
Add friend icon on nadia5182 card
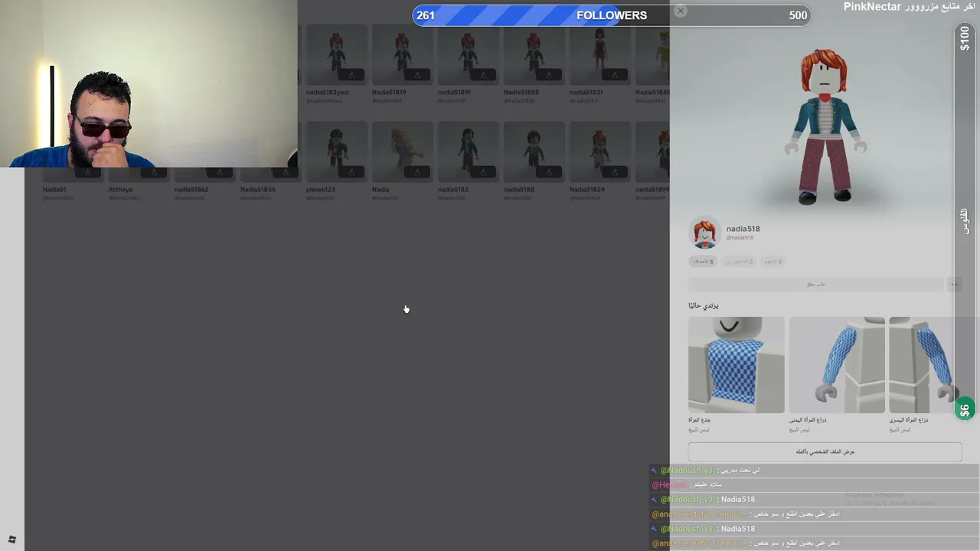[x=483, y=172]
